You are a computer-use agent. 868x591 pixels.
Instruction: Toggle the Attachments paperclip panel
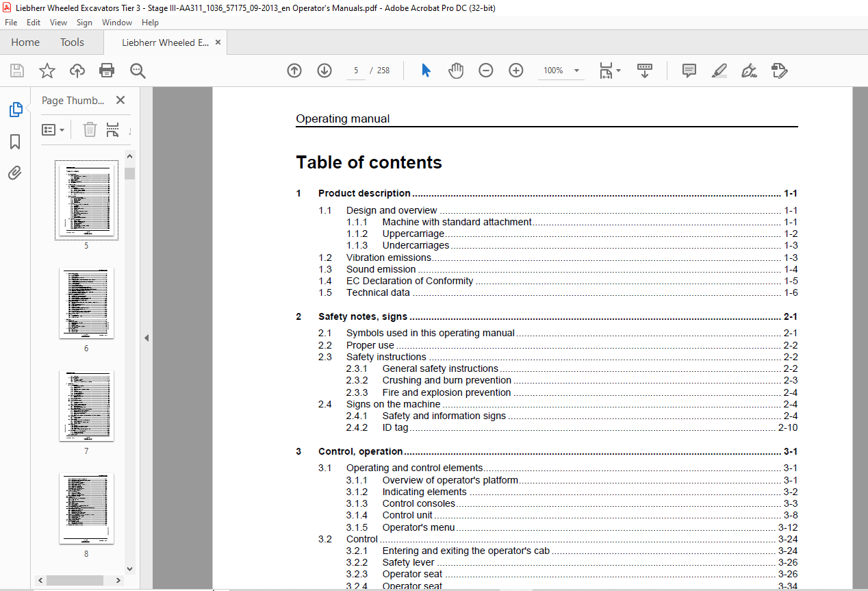[15, 173]
